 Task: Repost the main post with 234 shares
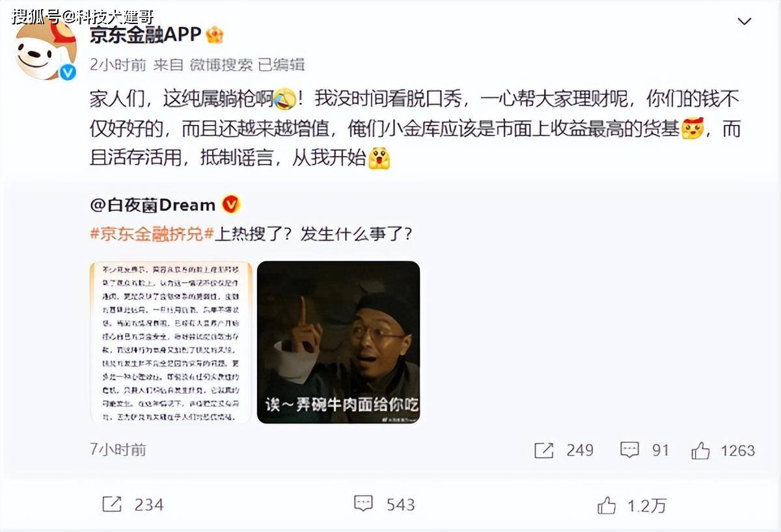tap(133, 504)
